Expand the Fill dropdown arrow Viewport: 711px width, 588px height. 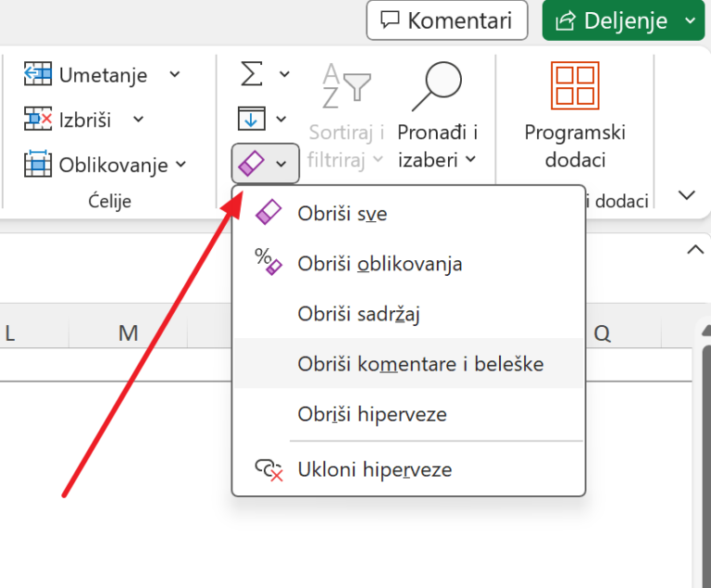click(x=281, y=119)
